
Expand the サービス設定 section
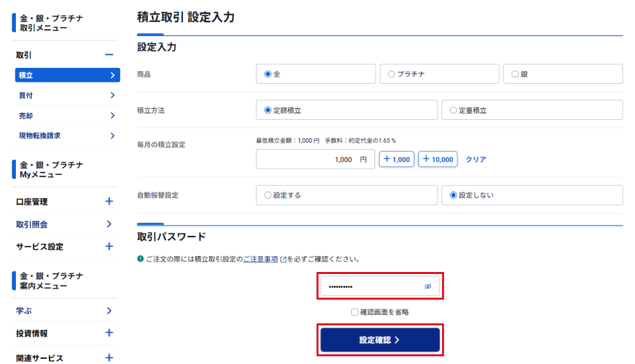coord(109,247)
